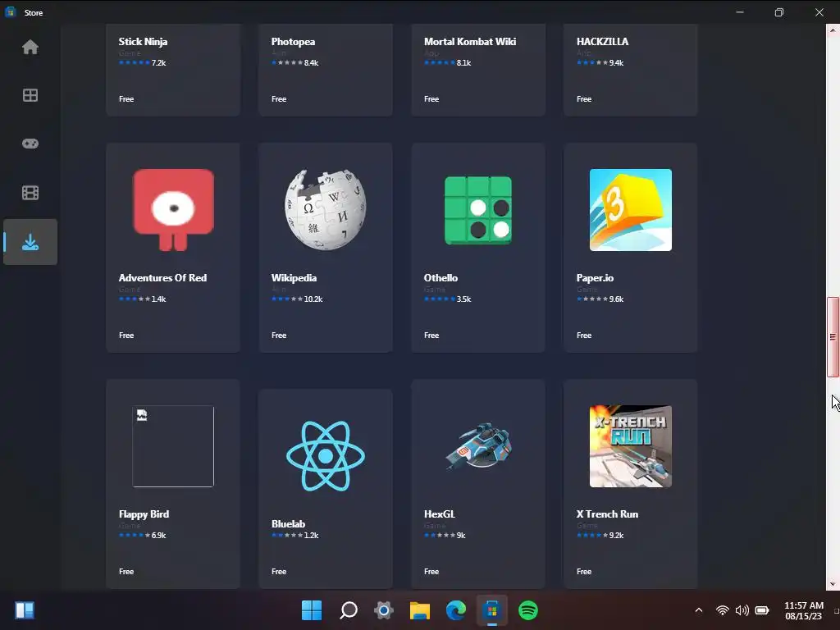Click the Adventures Of Red title
Screen dimensions: 840x630
[162, 278]
